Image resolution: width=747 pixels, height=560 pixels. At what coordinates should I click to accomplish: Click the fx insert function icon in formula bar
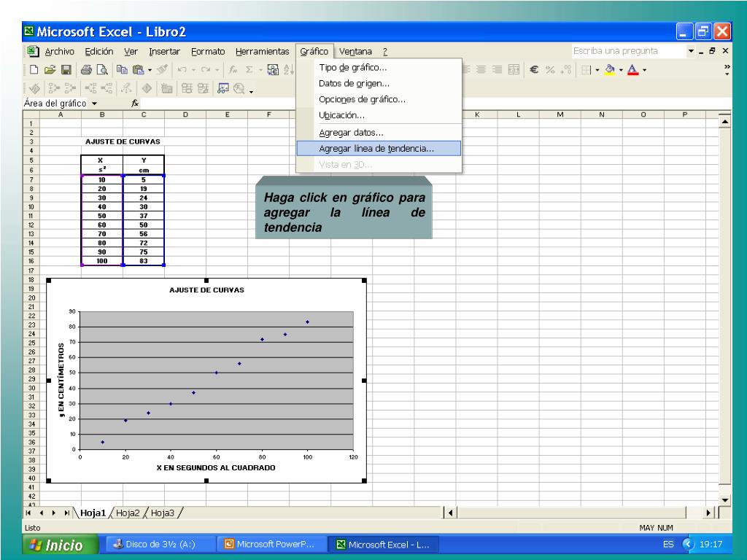point(135,104)
